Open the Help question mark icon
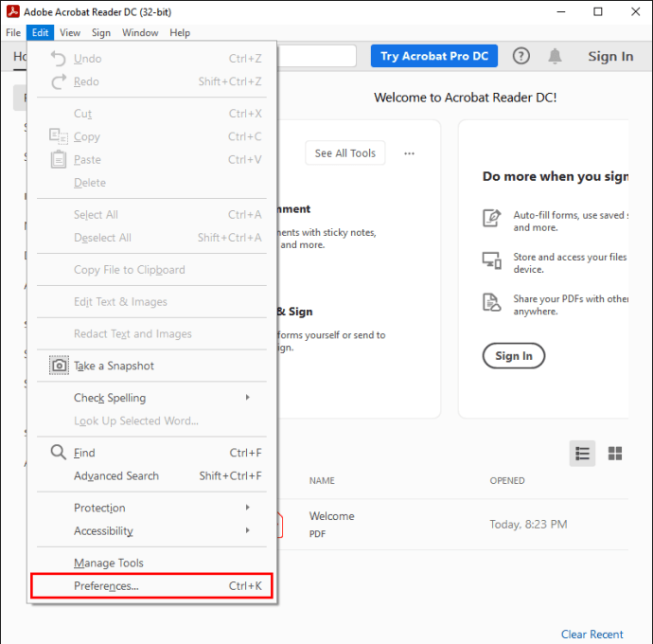This screenshot has height=644, width=653. point(521,56)
